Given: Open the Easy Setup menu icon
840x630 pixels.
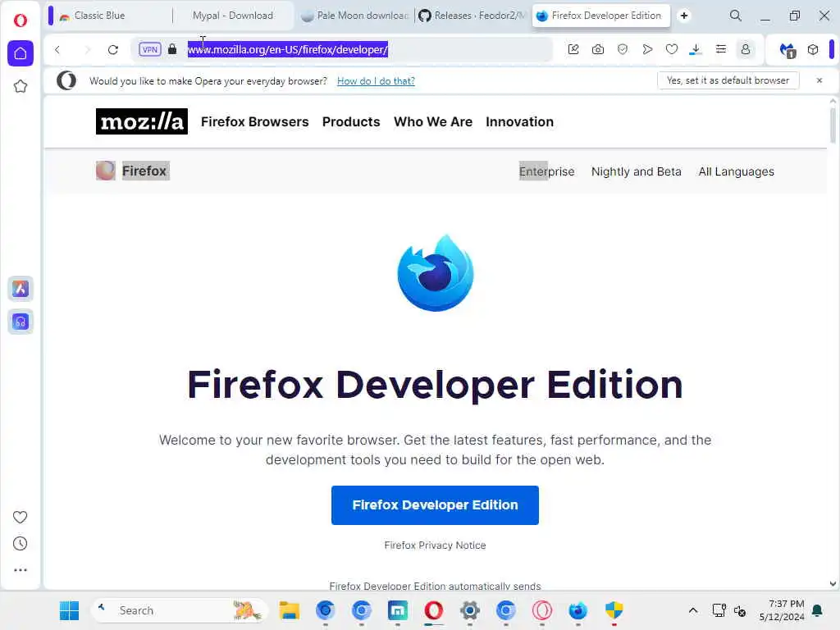Looking at the screenshot, I should (x=720, y=49).
